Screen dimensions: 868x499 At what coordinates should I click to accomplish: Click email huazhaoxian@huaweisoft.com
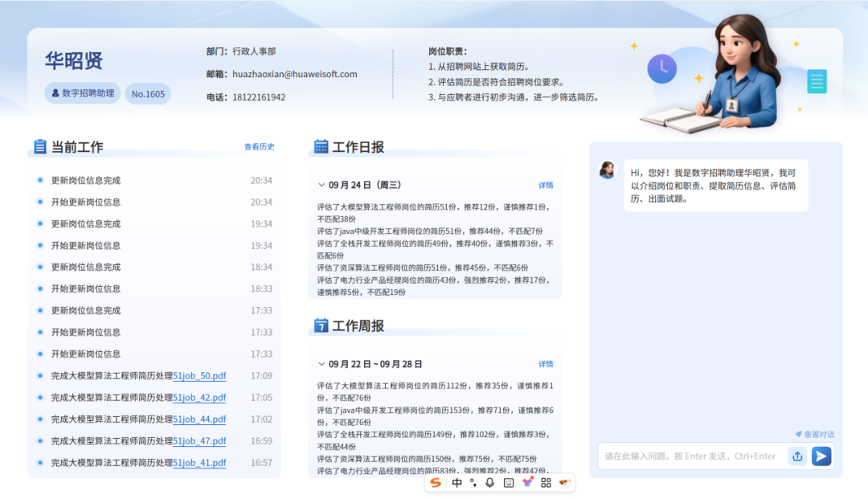(x=294, y=74)
